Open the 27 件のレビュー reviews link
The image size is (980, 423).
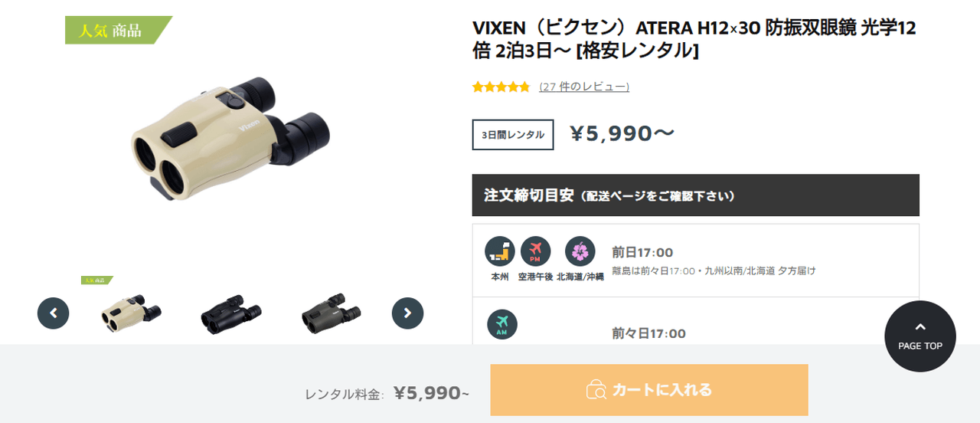tap(584, 87)
